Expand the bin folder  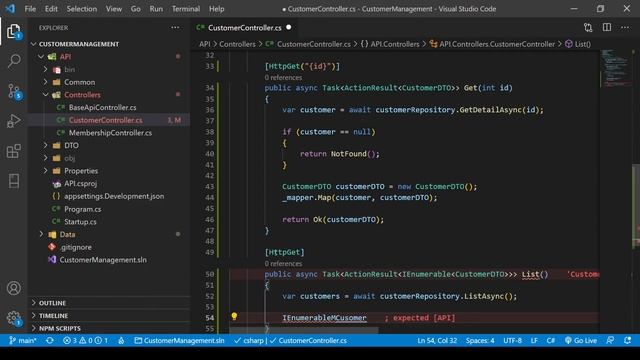tap(45, 69)
